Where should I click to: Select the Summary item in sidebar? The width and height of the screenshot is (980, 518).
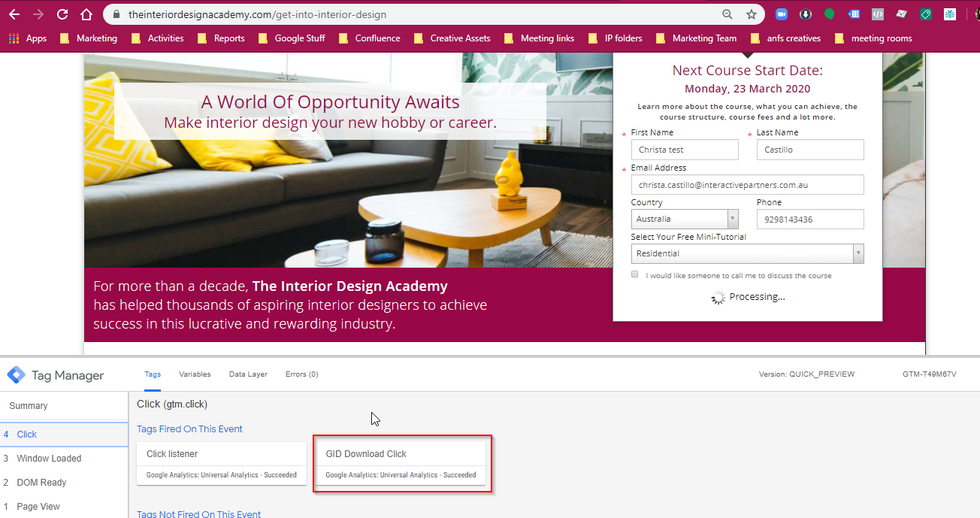(29, 406)
